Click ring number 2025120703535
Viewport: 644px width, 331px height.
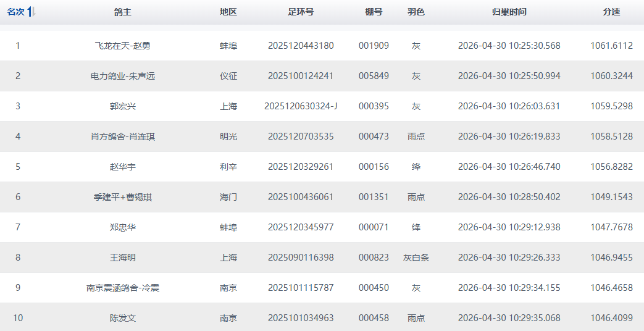(300, 136)
